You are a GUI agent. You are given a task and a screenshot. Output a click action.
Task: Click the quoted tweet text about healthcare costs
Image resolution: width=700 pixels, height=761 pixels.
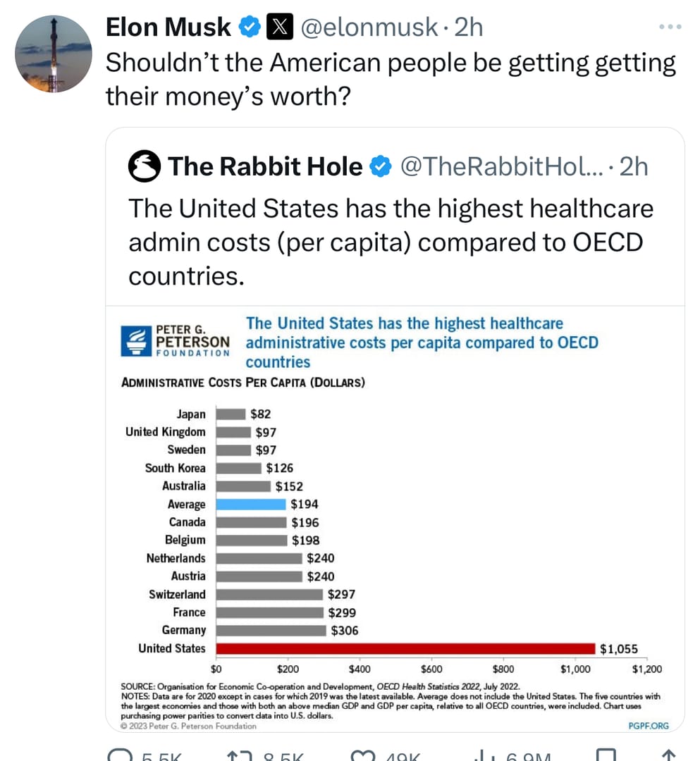pos(391,242)
